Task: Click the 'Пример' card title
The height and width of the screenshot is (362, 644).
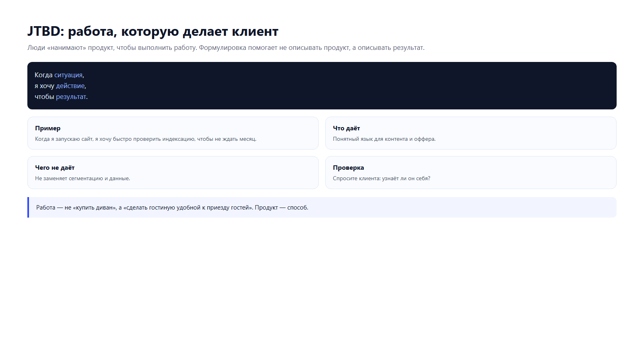Action: 47,128
